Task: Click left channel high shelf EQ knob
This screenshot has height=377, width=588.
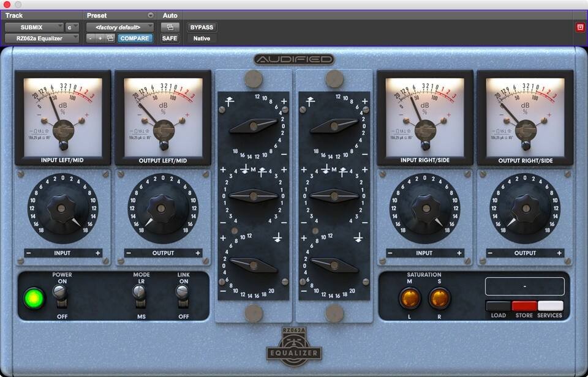Action: tap(254, 126)
